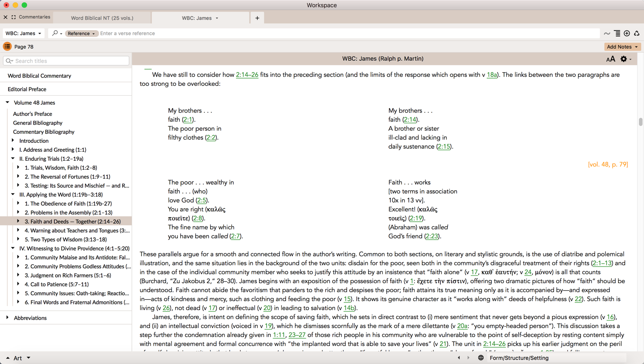Follow the 2:14–26 verse link in first paragraph
Screen dimensions: 644x364
[x=247, y=75]
